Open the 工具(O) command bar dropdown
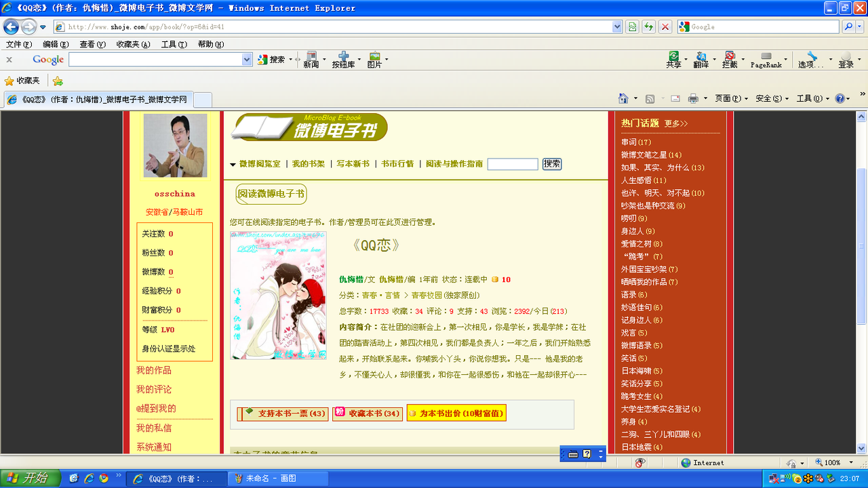This screenshot has width=868, height=488. click(x=812, y=99)
